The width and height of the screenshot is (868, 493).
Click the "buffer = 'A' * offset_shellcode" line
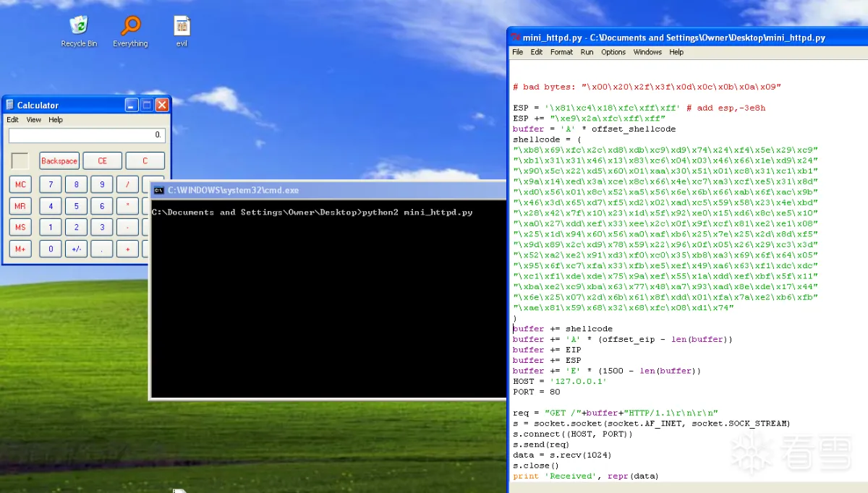tap(594, 129)
